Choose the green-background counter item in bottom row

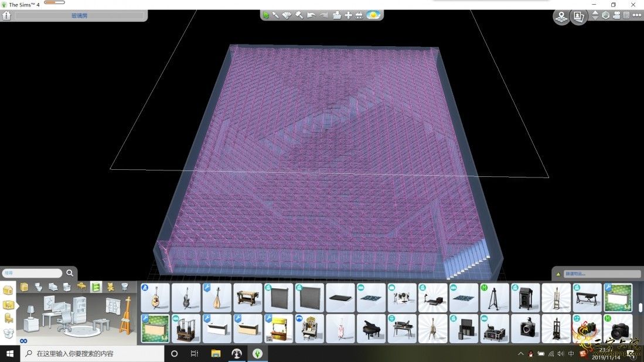[x=155, y=329]
